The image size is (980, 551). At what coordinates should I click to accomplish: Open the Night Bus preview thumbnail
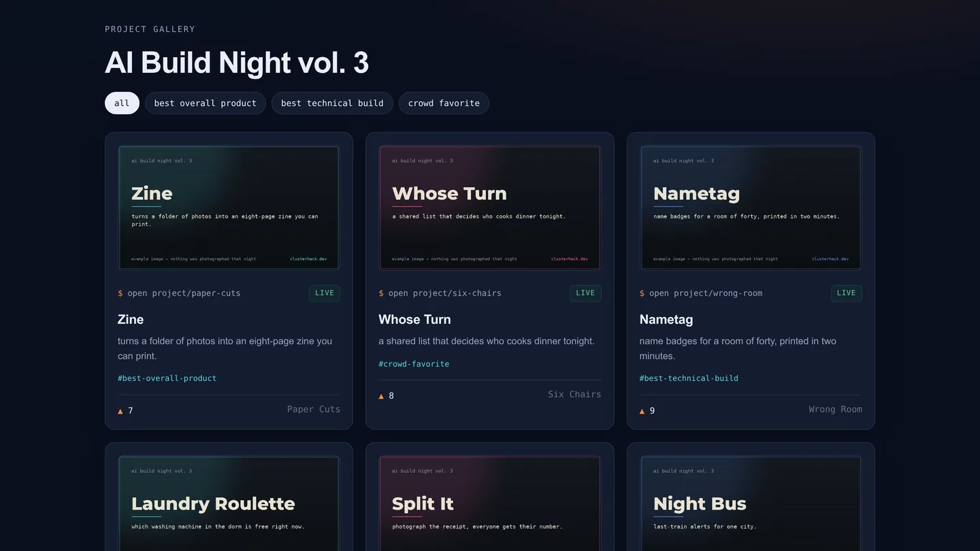coord(751,503)
